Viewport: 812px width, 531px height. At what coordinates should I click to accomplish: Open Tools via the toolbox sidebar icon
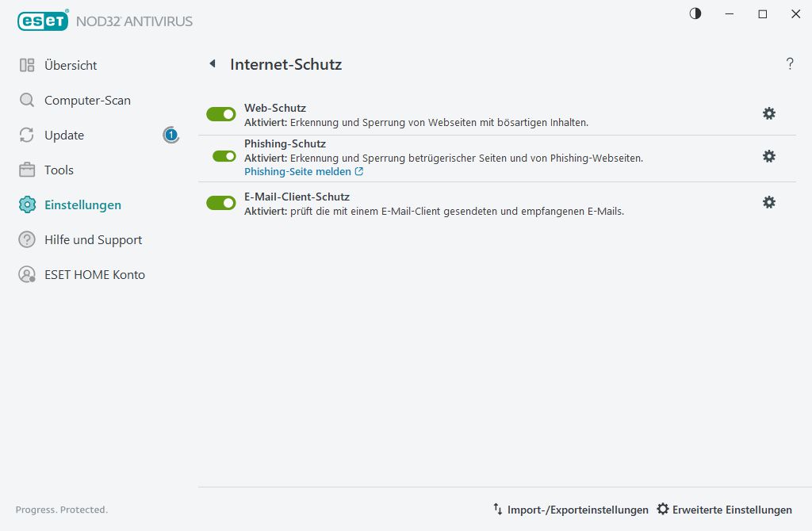tap(26, 170)
